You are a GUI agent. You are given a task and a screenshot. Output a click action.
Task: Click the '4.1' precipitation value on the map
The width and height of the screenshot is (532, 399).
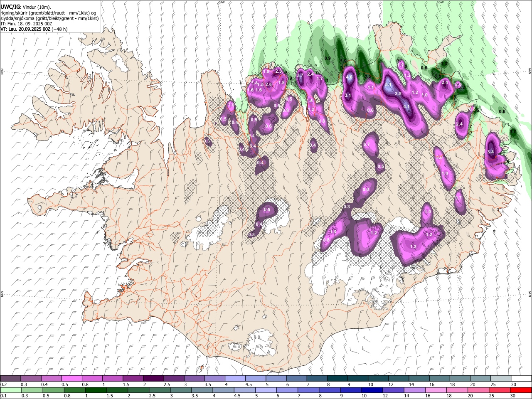tap(407, 107)
